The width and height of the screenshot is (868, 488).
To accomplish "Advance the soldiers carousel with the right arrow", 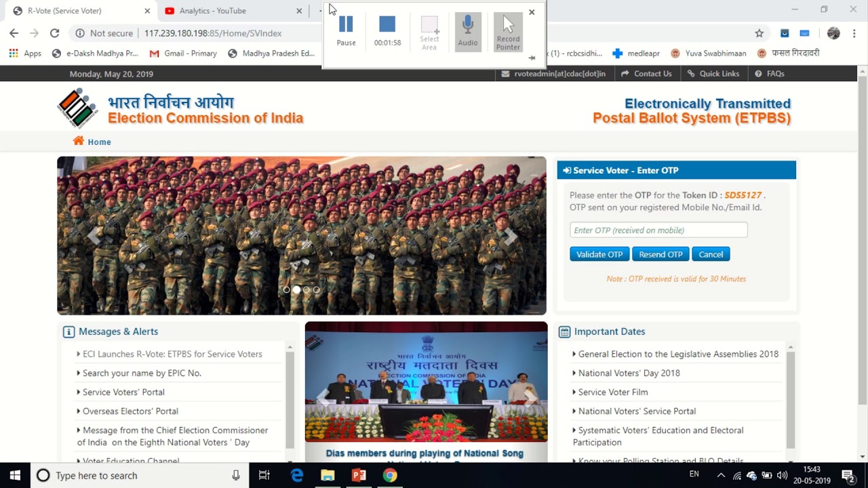I will point(510,236).
